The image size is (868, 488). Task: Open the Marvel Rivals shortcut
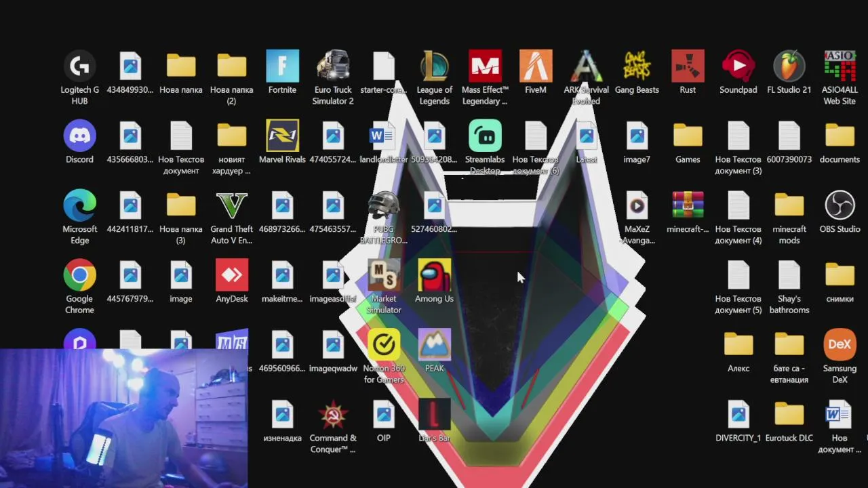point(282,142)
